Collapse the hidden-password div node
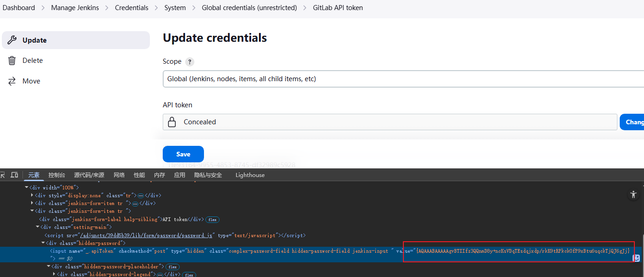Screen dimensions: 644x277 click(43, 243)
